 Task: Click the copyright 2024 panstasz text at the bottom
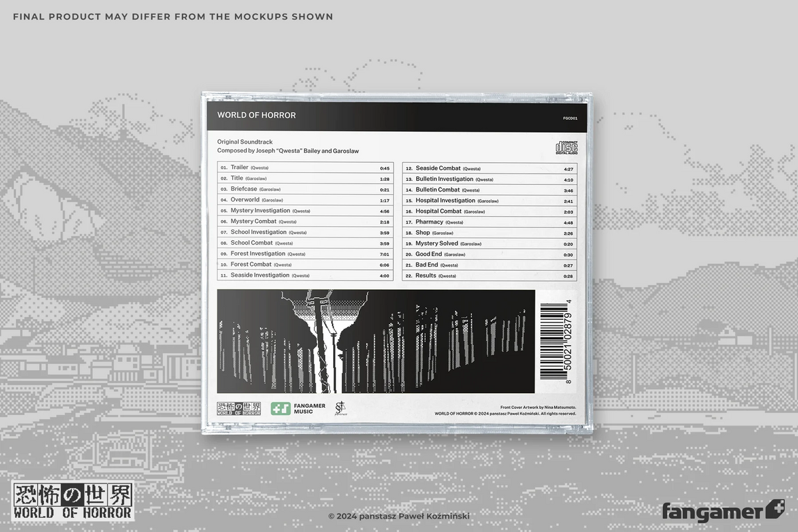tap(402, 517)
